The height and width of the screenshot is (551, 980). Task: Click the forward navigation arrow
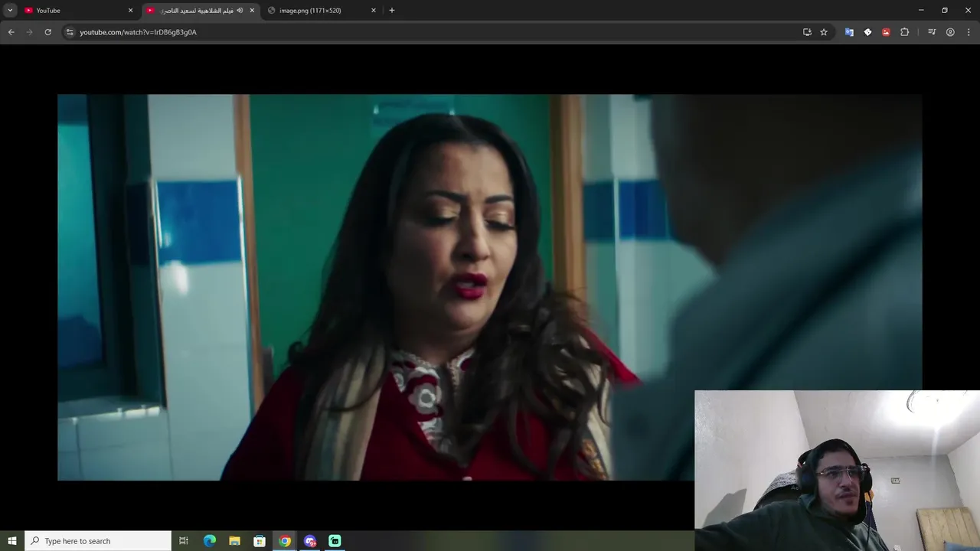29,32
